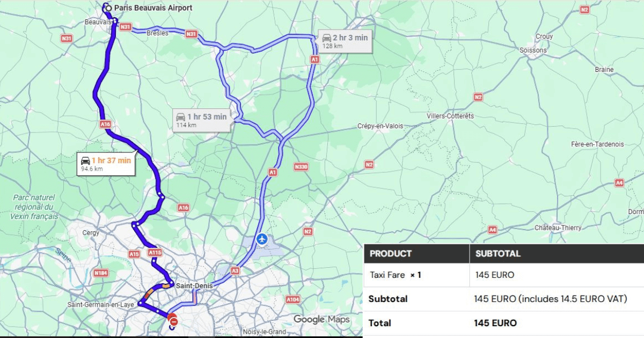This screenshot has height=338, width=644.
Task: Click the blue airplane airport icon
Action: point(261,238)
